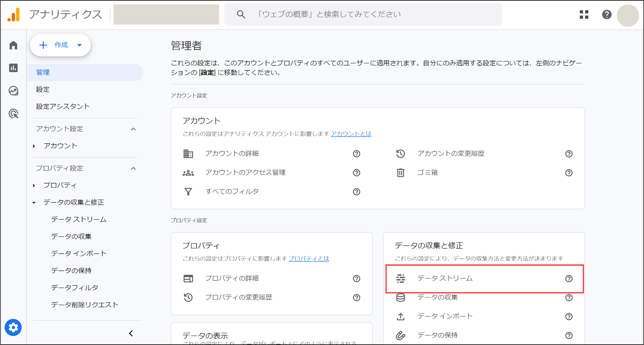This screenshot has width=644, height=345.
Task: Click the search magnifier icon
Action: pyautogui.click(x=241, y=14)
